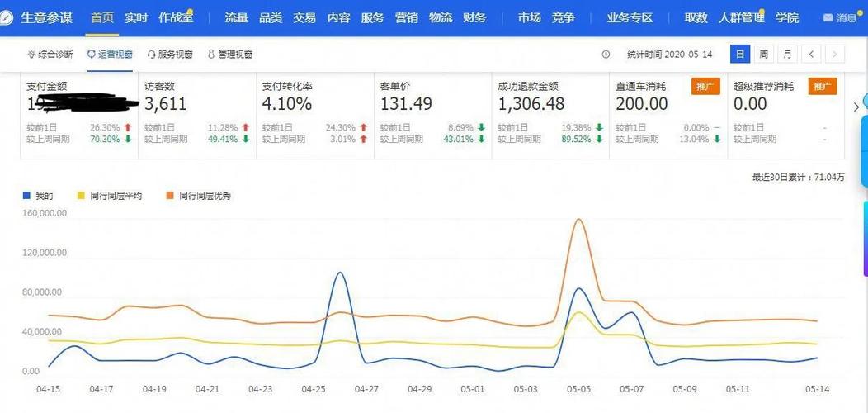Switch statistics period to 月
Viewport: 868px width, 413px height.
pos(787,54)
